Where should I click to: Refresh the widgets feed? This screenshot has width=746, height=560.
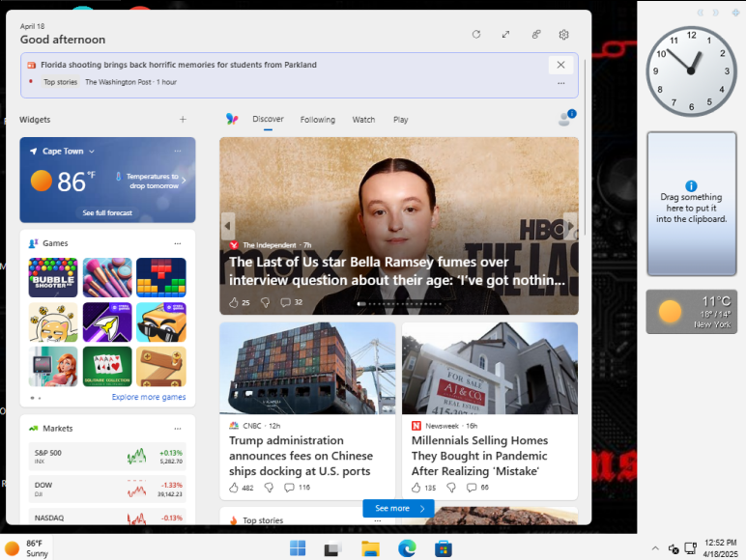[476, 34]
